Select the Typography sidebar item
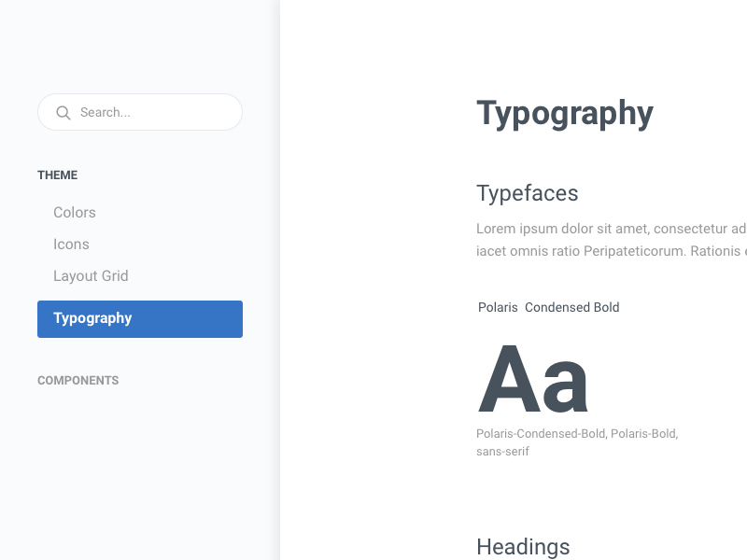This screenshot has width=747, height=560. coord(92,318)
